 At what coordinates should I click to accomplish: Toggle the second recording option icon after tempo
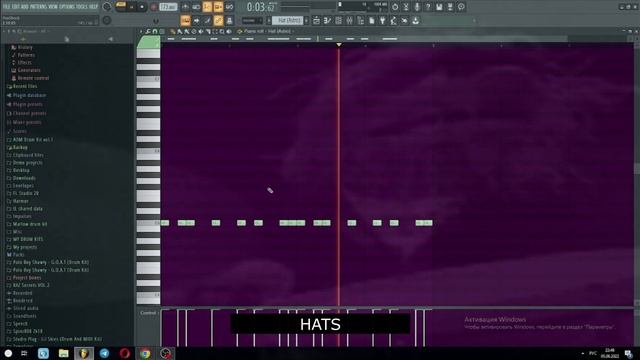(196, 7)
